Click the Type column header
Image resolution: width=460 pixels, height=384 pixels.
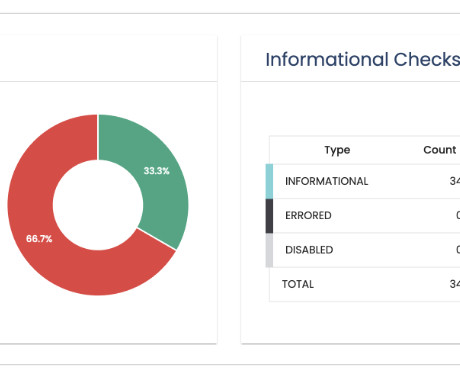[337, 150]
